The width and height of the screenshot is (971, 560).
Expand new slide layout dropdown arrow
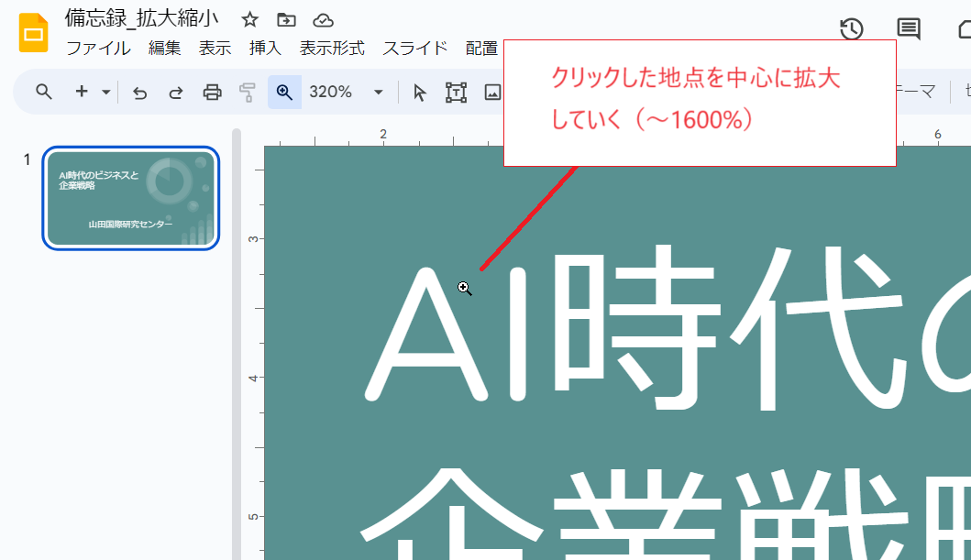pos(105,93)
